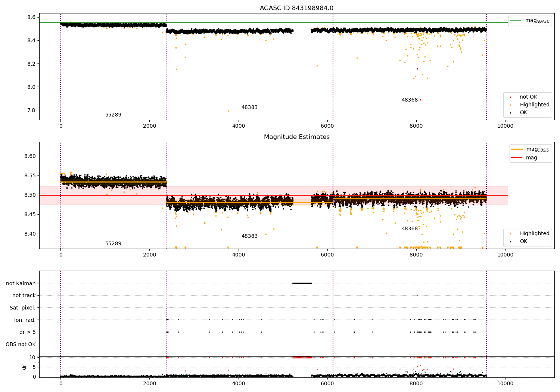Image resolution: width=560 pixels, height=392 pixels.
Task: Click the y-axis tick 8.6 in the top plot
Action: pos(31,17)
